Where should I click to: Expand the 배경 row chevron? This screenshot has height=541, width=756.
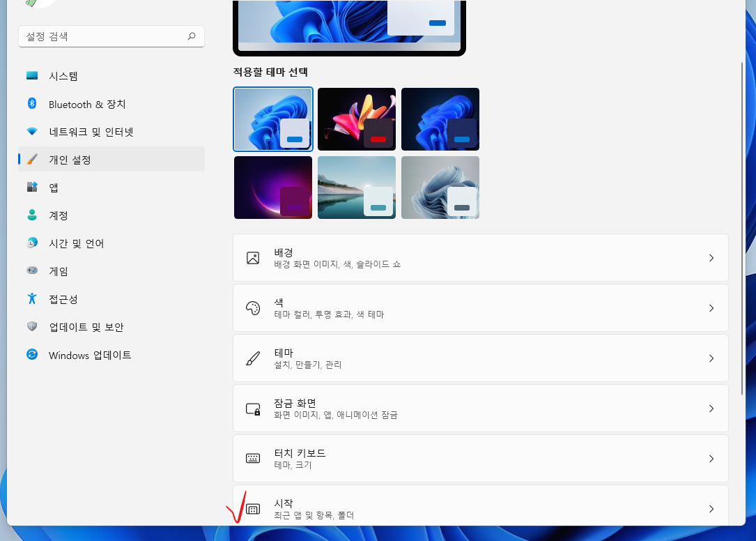click(711, 258)
